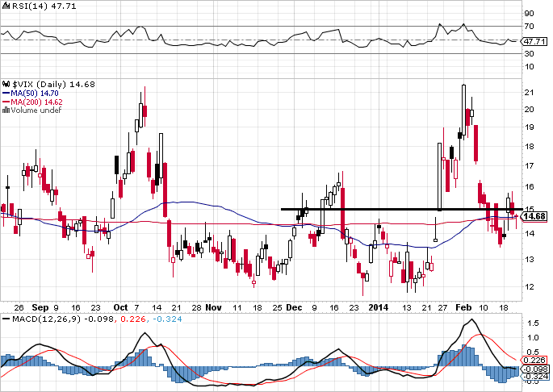This screenshot has height=392, width=553.
Task: Click the RSI indicator icon beside RSI(14)
Action: (x=6, y=6)
